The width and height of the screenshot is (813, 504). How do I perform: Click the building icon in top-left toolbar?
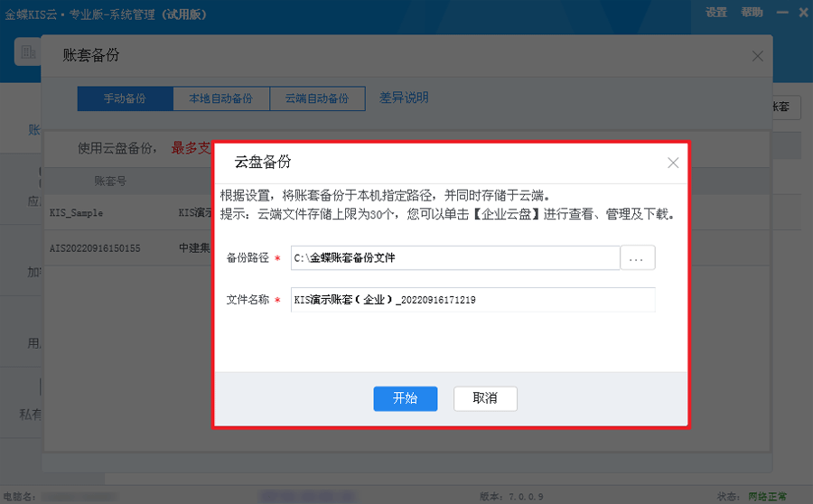(28, 51)
